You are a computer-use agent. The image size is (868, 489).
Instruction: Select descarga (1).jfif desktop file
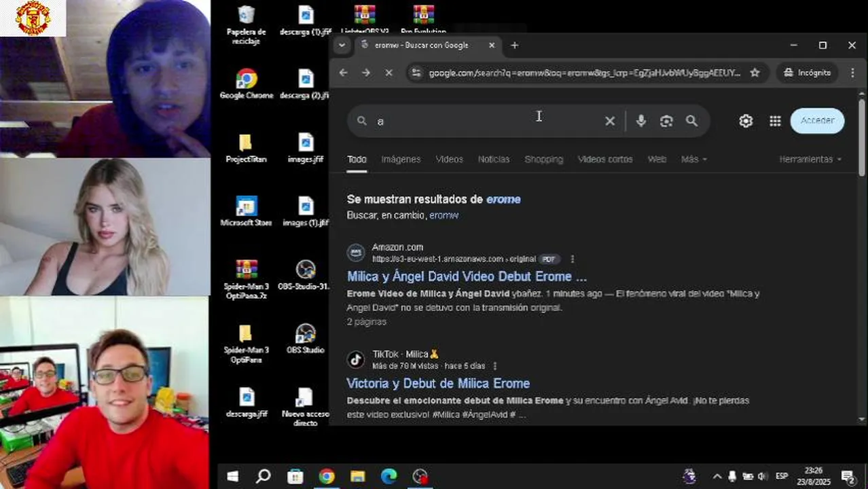(306, 20)
